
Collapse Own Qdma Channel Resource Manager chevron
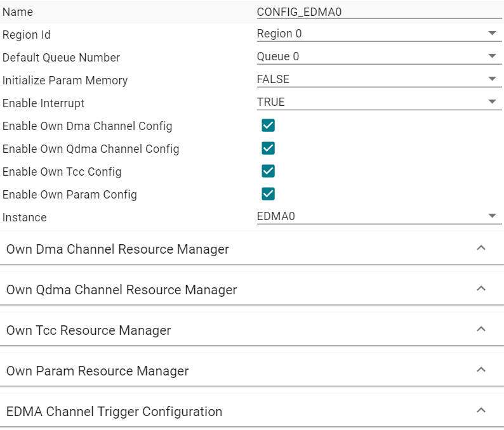(x=481, y=289)
